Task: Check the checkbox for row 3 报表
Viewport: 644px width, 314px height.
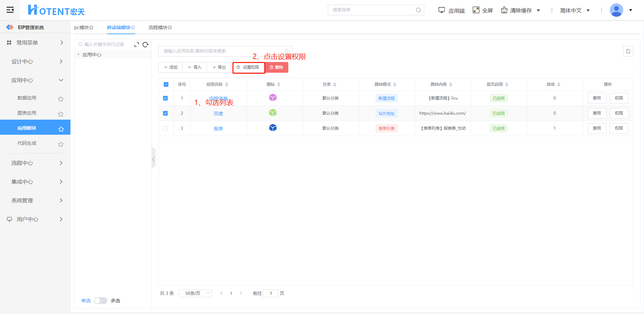Action: click(x=165, y=128)
